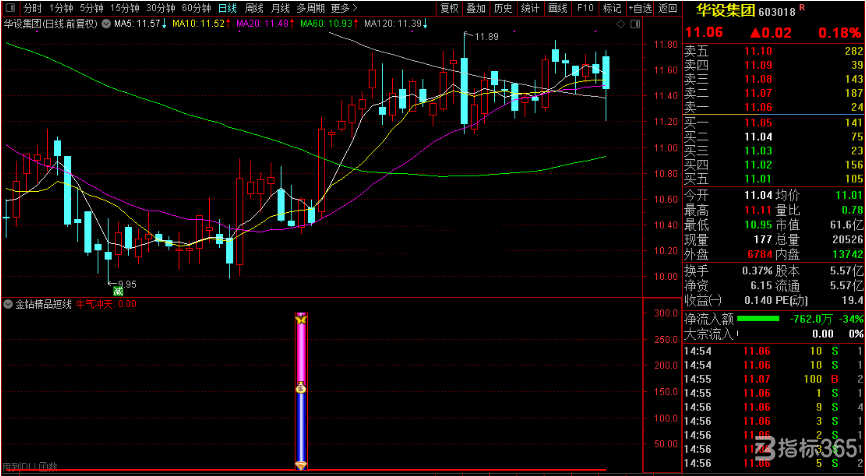Switch to the 分时 intraday view

point(32,8)
